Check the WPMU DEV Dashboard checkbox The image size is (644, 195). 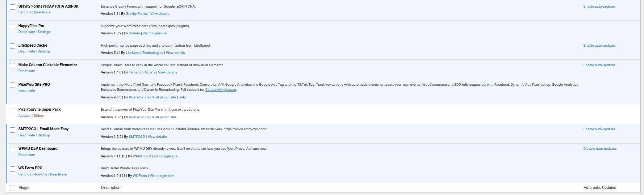[12, 150]
